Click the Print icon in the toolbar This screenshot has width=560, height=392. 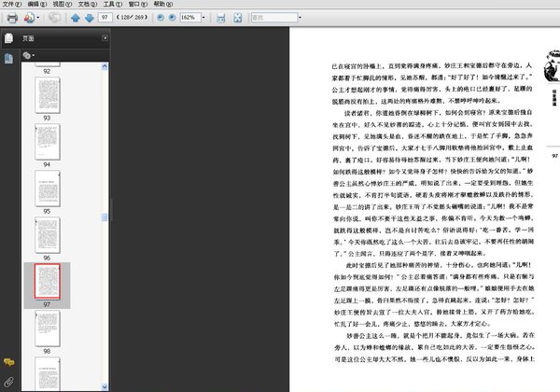(x=11, y=18)
